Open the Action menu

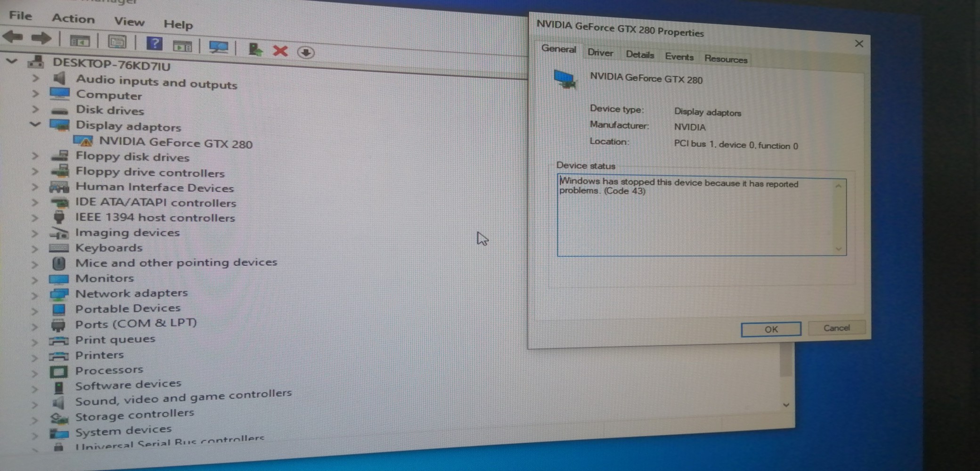tap(73, 18)
